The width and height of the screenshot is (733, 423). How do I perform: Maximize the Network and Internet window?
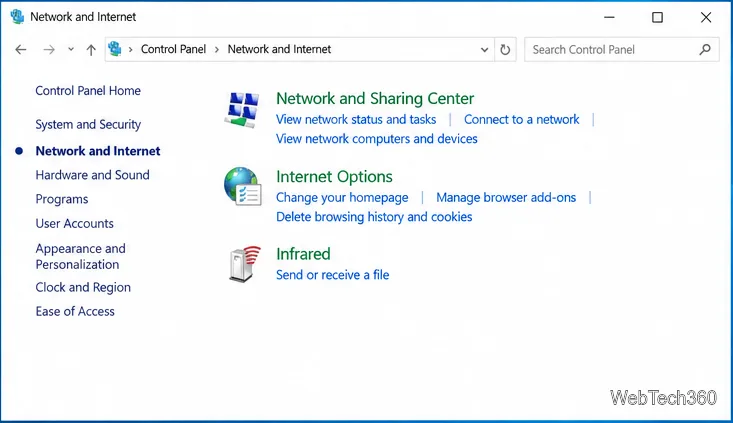click(657, 17)
